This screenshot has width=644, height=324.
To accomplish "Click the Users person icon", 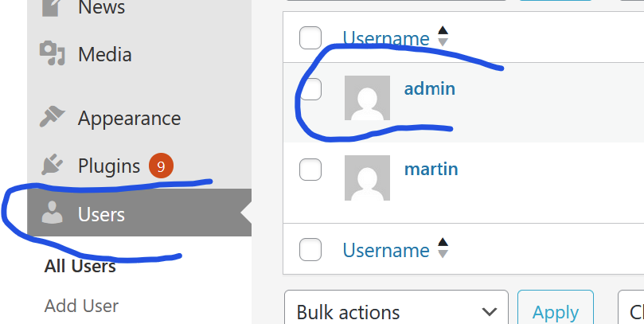I will pyautogui.click(x=53, y=213).
